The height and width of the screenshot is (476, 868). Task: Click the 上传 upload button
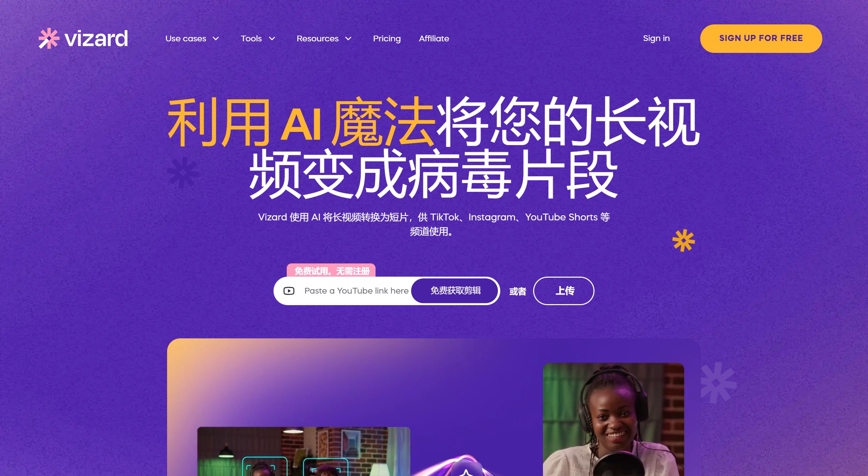point(565,290)
